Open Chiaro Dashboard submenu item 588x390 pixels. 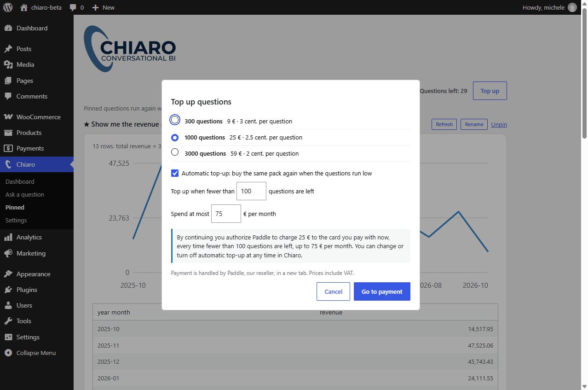tap(20, 181)
